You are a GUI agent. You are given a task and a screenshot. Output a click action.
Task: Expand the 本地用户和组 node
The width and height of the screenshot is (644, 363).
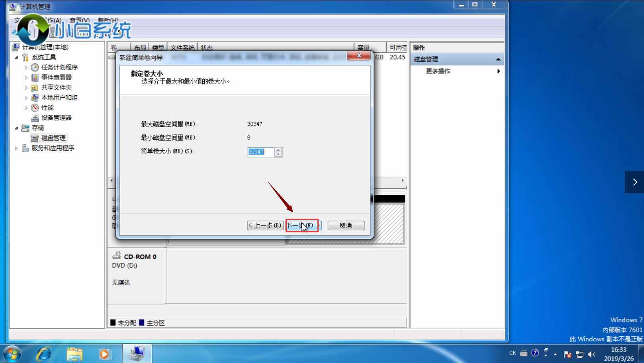tap(26, 98)
